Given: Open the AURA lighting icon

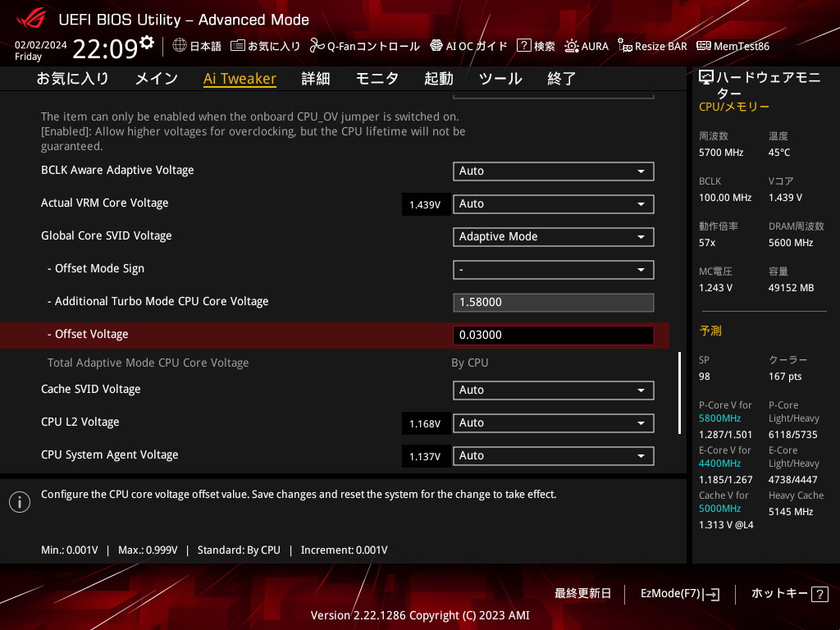Looking at the screenshot, I should [571, 46].
